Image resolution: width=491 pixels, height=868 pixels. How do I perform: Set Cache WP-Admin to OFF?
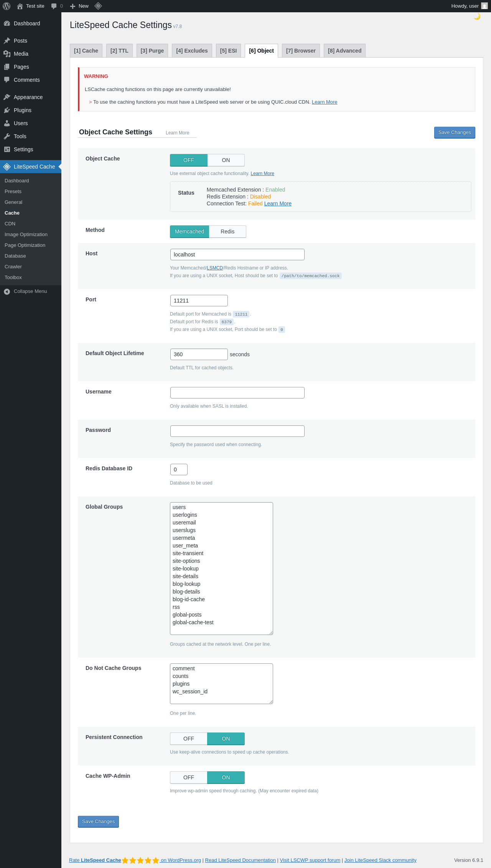click(189, 777)
